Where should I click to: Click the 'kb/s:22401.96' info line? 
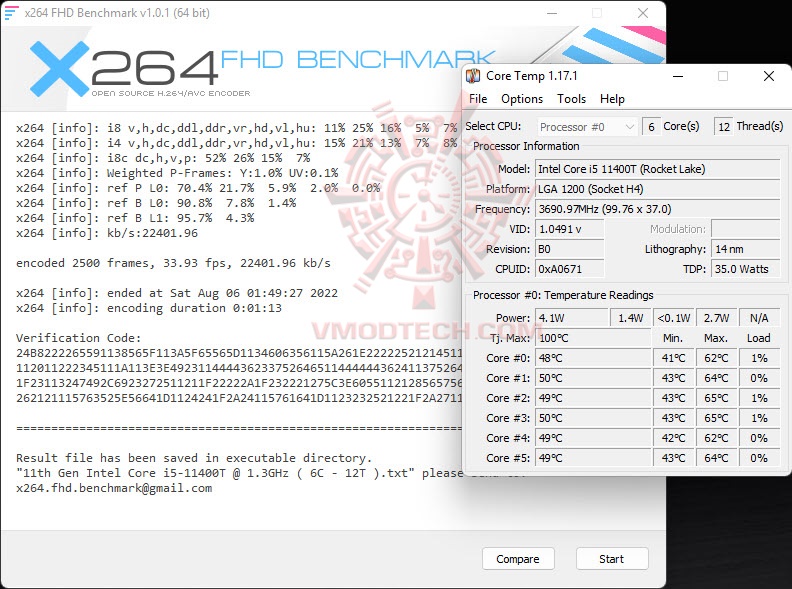pos(107,233)
